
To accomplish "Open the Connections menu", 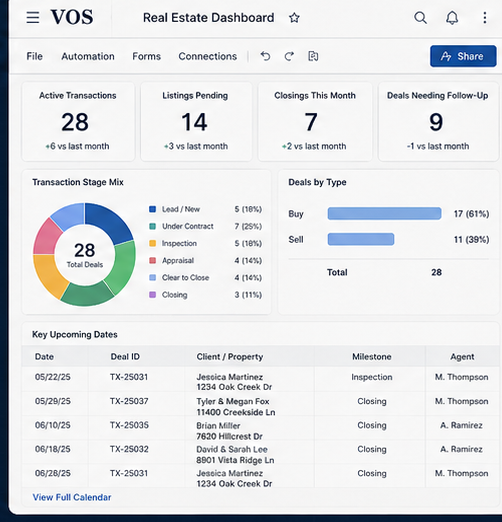I will (208, 56).
